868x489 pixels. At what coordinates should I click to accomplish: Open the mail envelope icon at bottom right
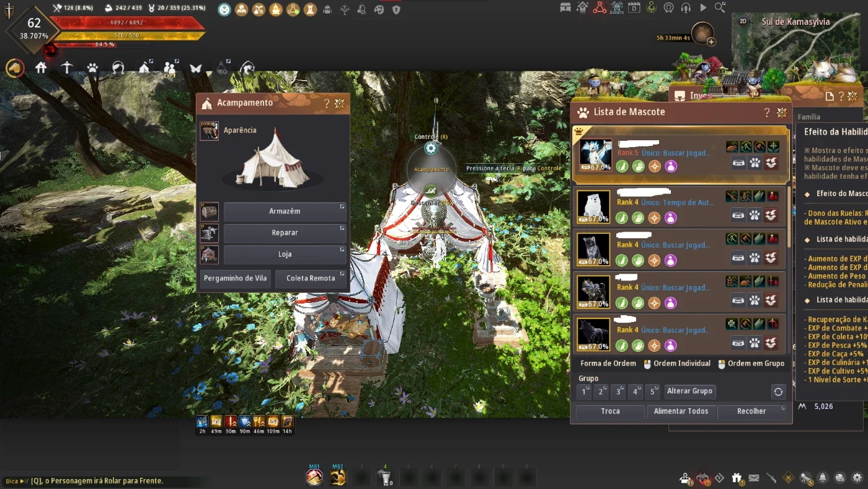pos(754,478)
